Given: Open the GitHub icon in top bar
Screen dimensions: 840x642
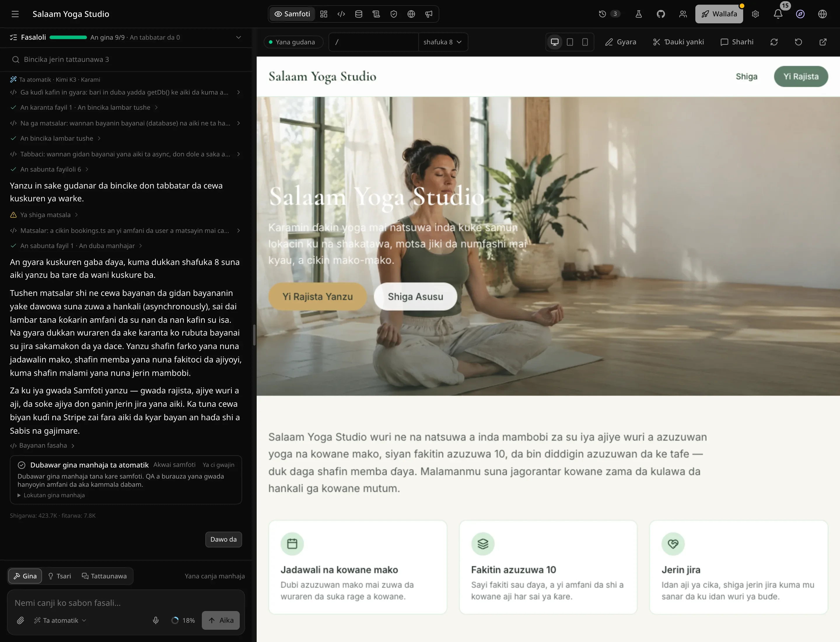Looking at the screenshot, I should coord(660,14).
